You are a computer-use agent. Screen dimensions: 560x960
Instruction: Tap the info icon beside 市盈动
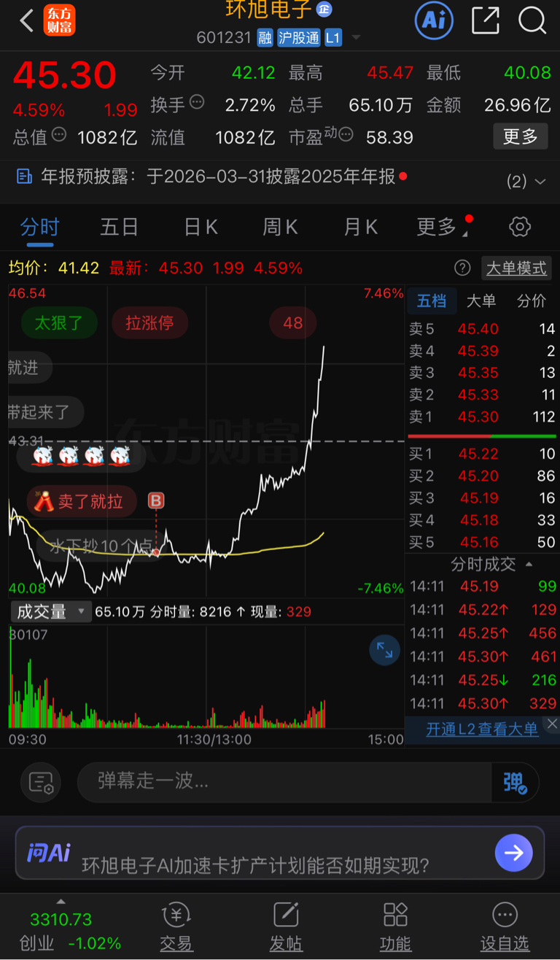click(x=346, y=135)
